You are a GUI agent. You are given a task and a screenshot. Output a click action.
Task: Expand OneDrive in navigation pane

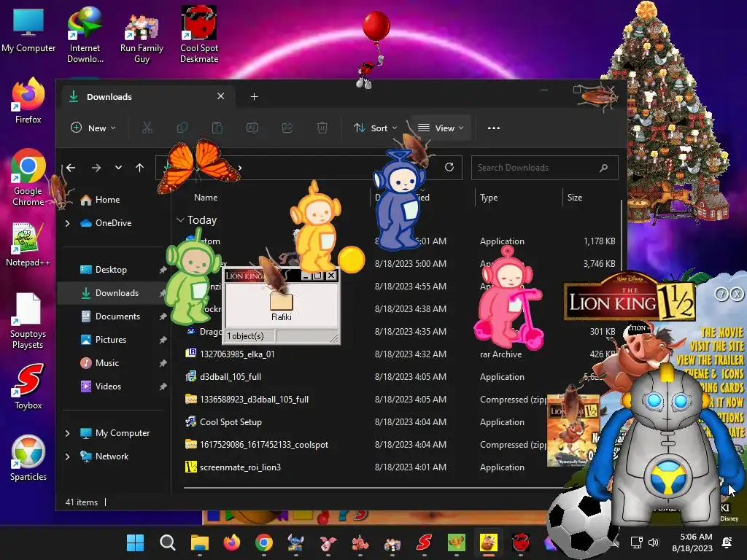click(x=67, y=223)
